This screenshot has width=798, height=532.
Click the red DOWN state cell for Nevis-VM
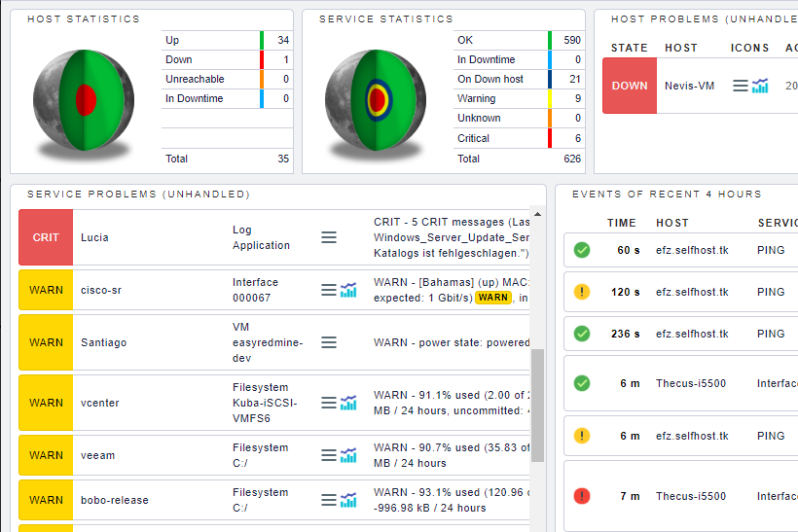(x=630, y=86)
